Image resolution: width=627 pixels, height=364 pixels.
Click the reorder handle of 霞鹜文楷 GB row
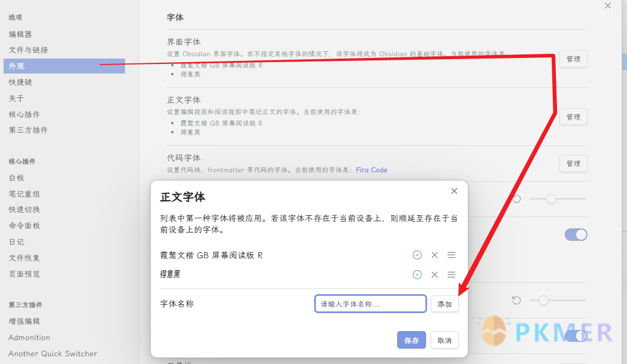(452, 255)
